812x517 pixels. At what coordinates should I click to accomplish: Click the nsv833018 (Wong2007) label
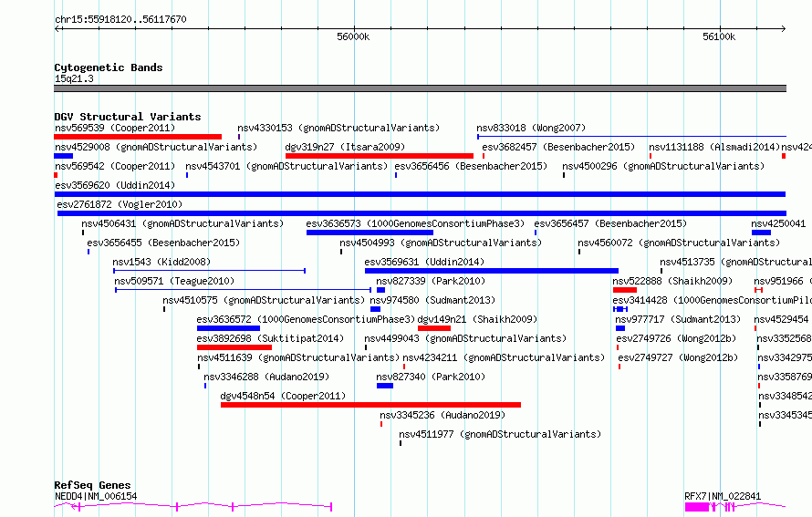point(531,128)
